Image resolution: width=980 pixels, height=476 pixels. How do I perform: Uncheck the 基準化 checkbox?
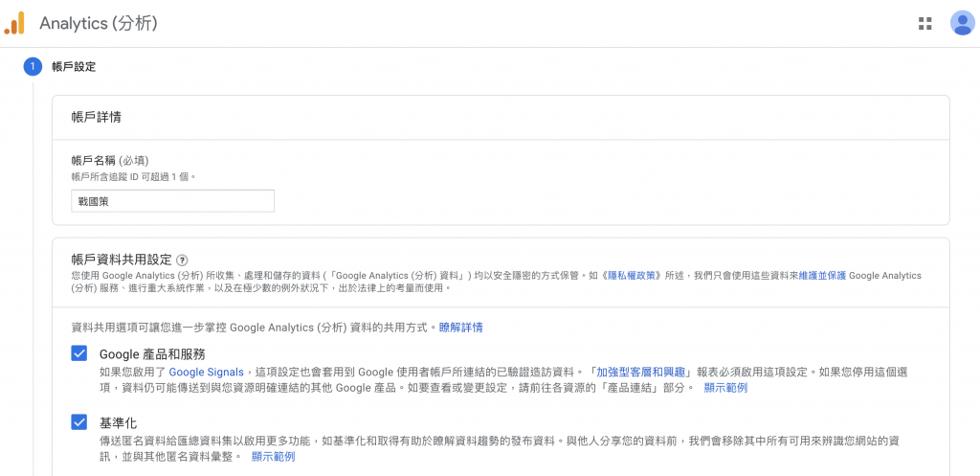tap(79, 422)
